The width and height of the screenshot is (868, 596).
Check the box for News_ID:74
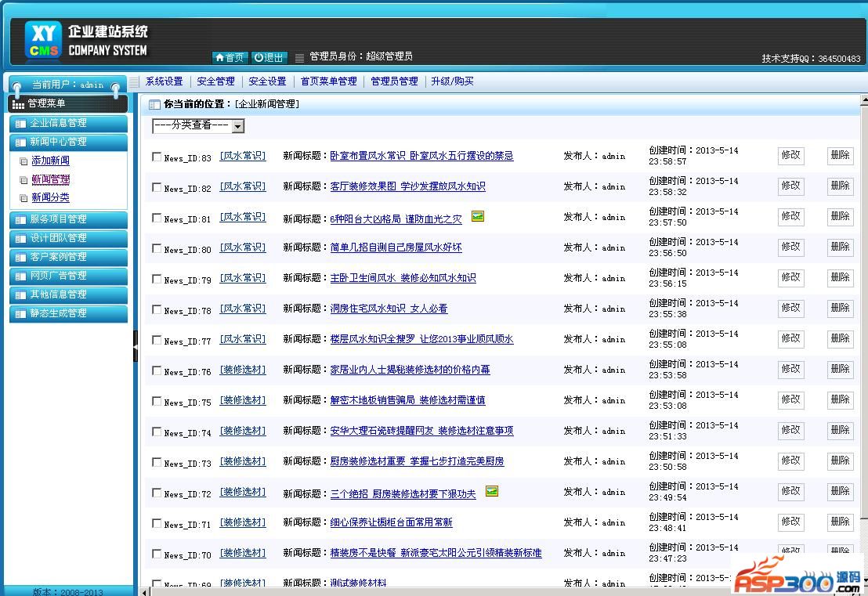tap(157, 432)
